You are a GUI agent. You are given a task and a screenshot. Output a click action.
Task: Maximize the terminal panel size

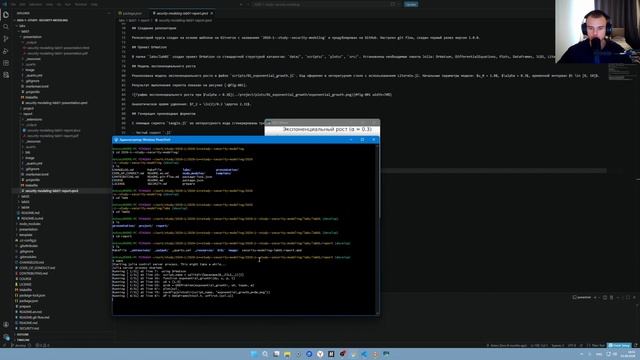pos(628,298)
